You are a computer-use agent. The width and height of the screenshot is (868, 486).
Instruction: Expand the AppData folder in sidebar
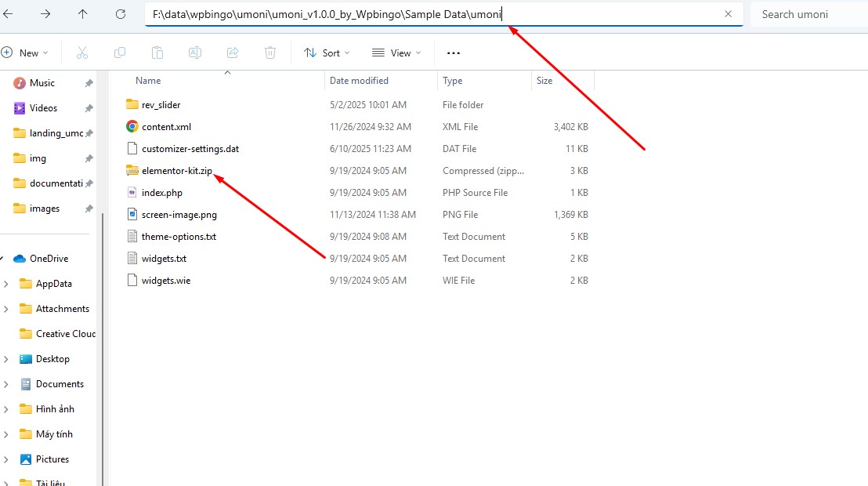(6, 284)
